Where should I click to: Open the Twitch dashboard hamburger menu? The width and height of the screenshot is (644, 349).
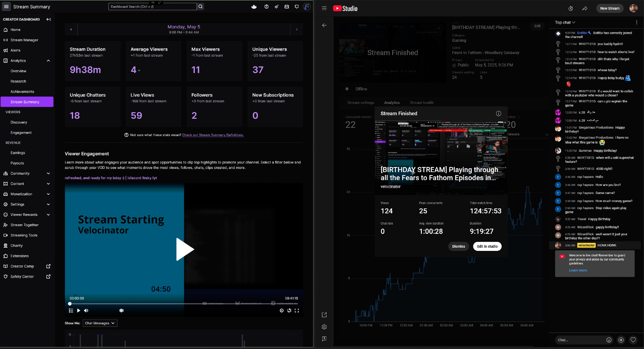(x=6, y=6)
